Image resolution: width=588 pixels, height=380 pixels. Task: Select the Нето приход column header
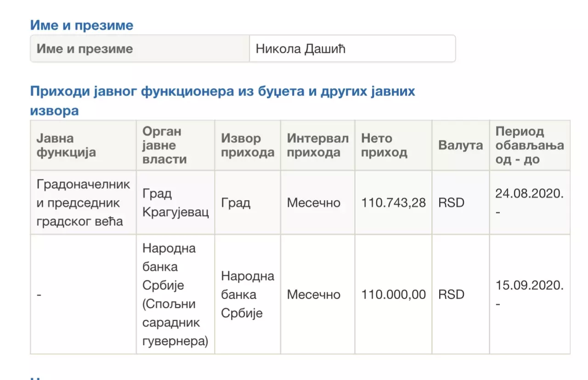point(393,145)
